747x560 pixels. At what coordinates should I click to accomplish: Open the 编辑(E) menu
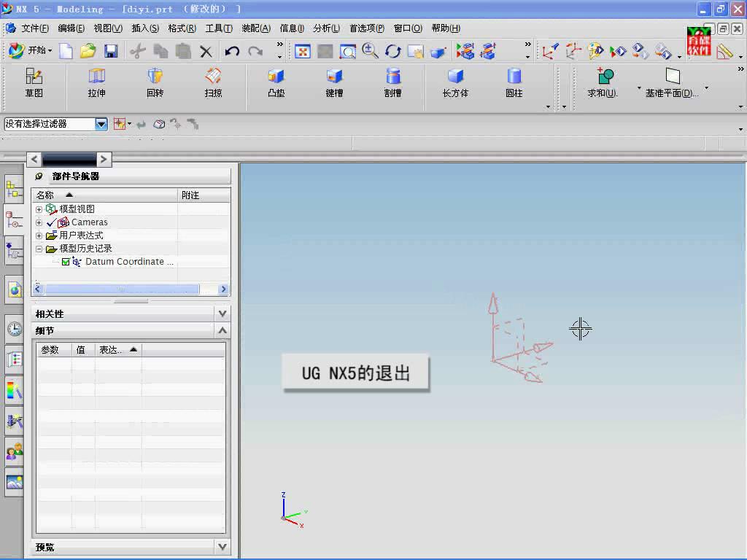[x=71, y=28]
